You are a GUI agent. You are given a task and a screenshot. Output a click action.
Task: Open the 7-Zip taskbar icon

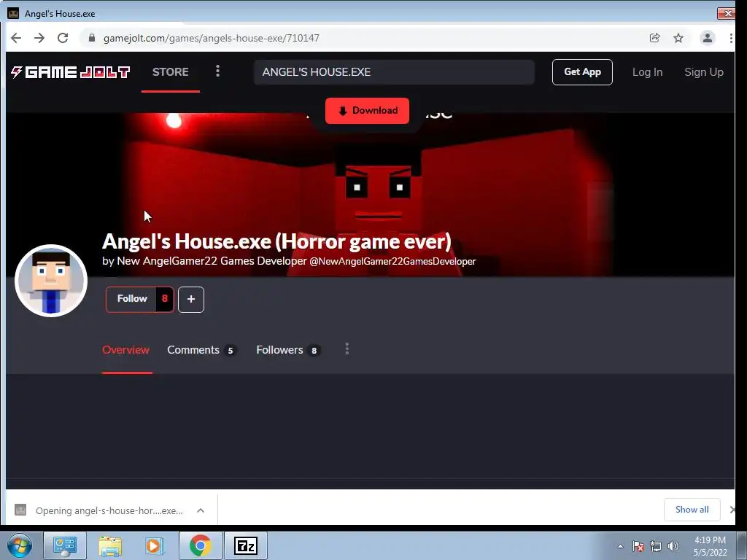point(246,545)
